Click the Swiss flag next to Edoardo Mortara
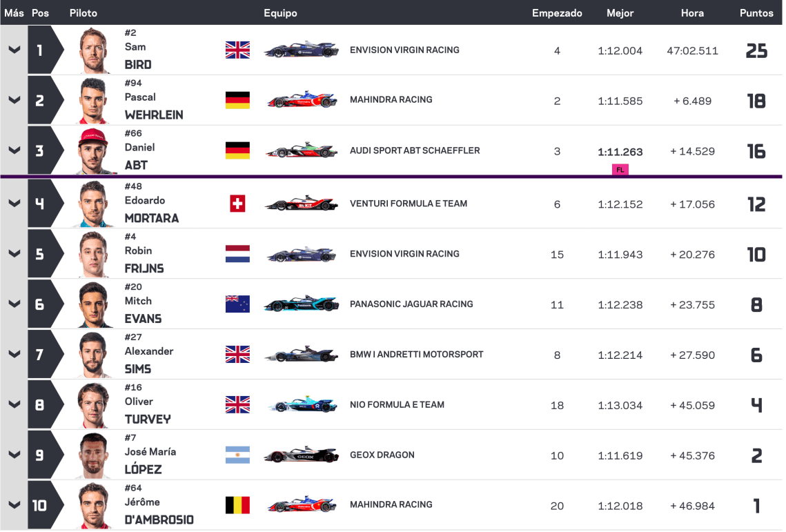 pyautogui.click(x=237, y=204)
